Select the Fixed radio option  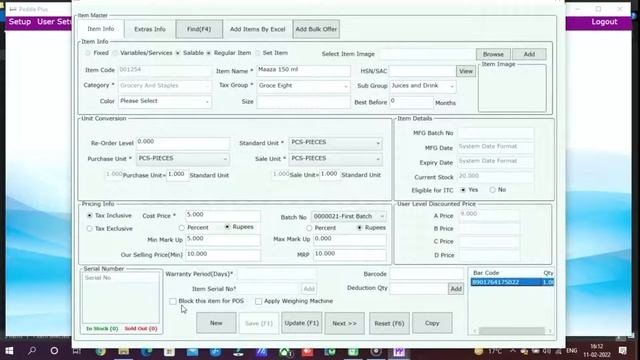coord(88,53)
